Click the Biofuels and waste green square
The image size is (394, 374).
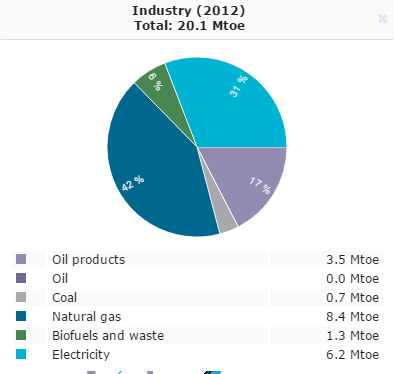21,335
